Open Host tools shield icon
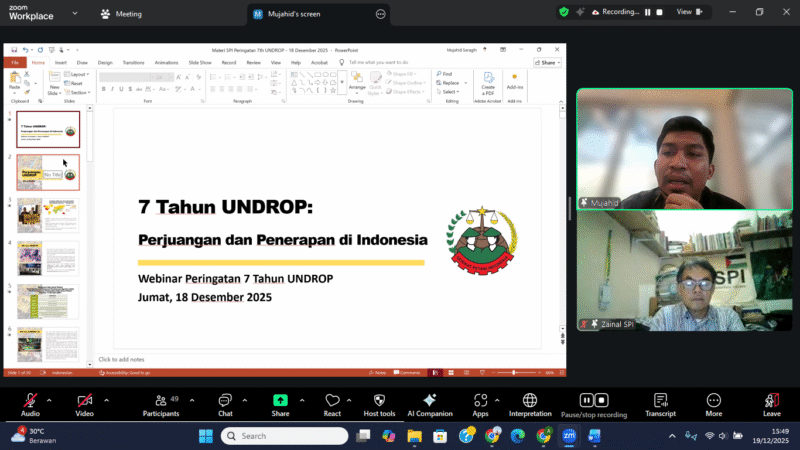Screen dimensions: 800x450 379,399
